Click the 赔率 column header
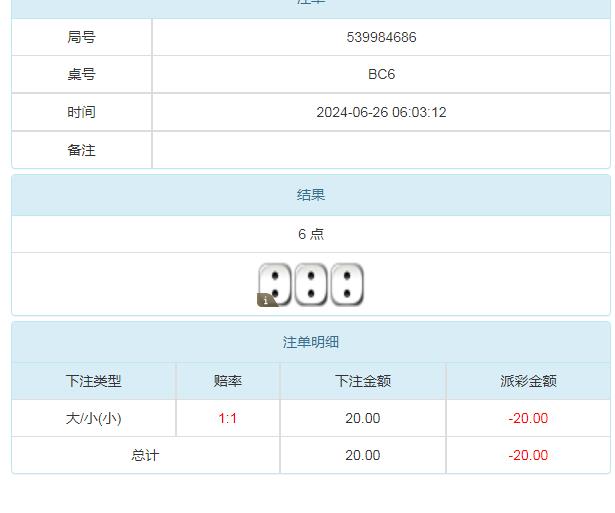The height and width of the screenshot is (513, 615). click(228, 381)
